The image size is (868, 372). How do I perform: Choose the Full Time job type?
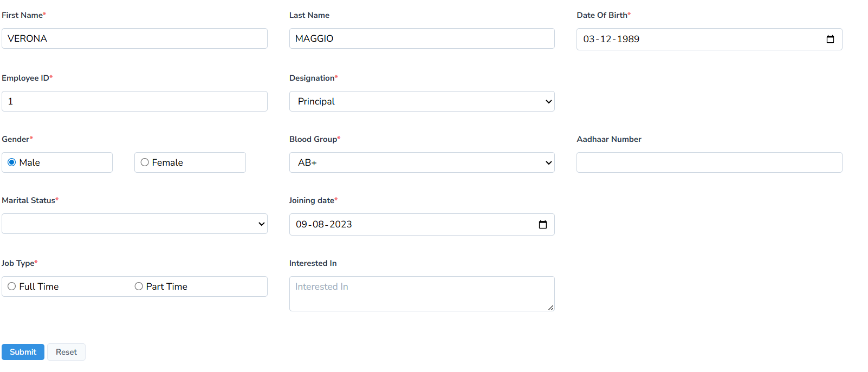coord(12,286)
